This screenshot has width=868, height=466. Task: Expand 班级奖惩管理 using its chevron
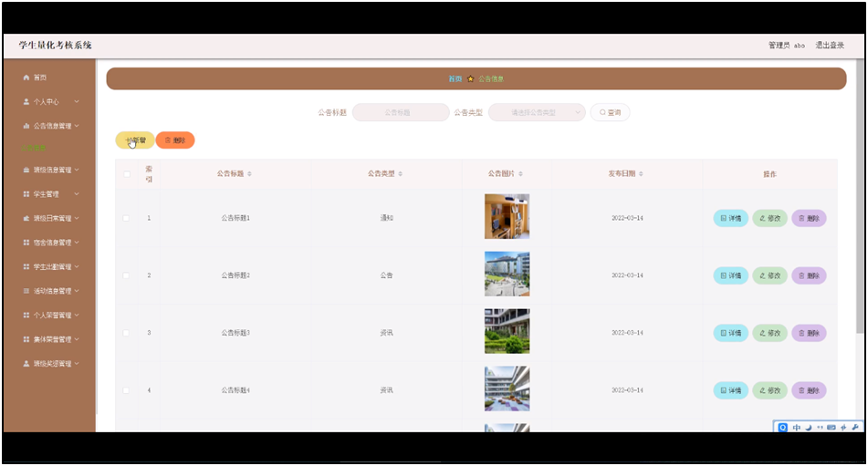[x=77, y=364]
